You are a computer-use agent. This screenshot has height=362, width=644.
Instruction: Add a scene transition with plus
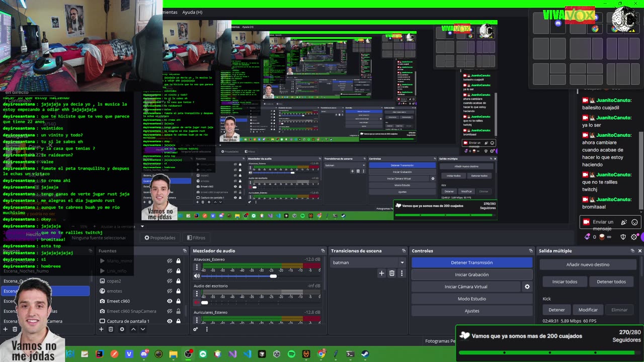pyautogui.click(x=381, y=273)
